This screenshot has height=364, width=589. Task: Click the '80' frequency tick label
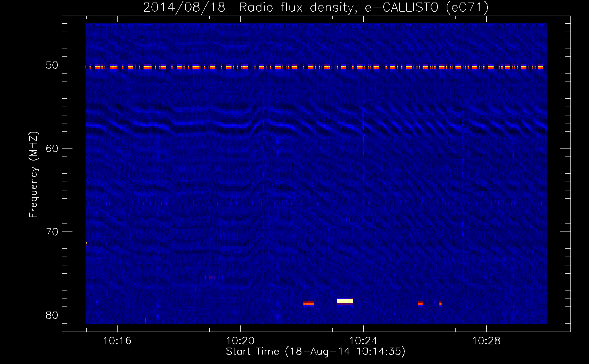52,315
